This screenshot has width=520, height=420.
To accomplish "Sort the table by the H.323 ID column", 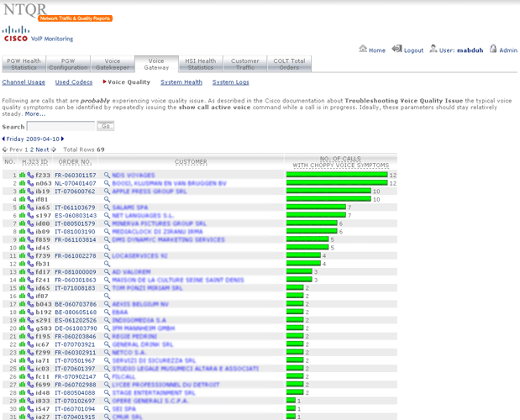I will [34, 161].
